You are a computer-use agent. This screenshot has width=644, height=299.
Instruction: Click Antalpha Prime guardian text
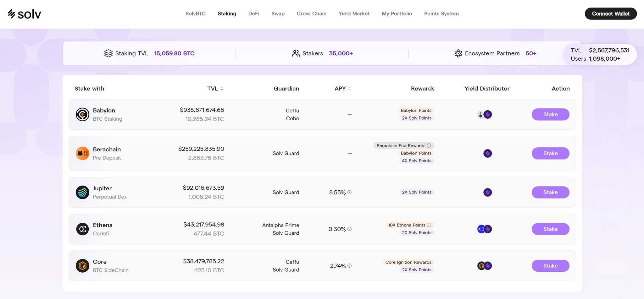(280, 225)
